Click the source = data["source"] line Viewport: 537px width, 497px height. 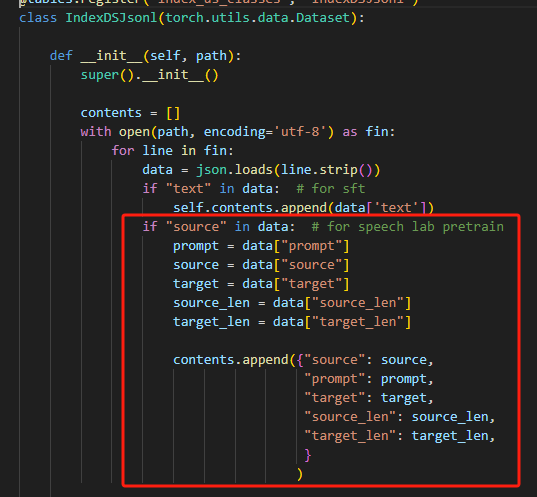coord(261,265)
